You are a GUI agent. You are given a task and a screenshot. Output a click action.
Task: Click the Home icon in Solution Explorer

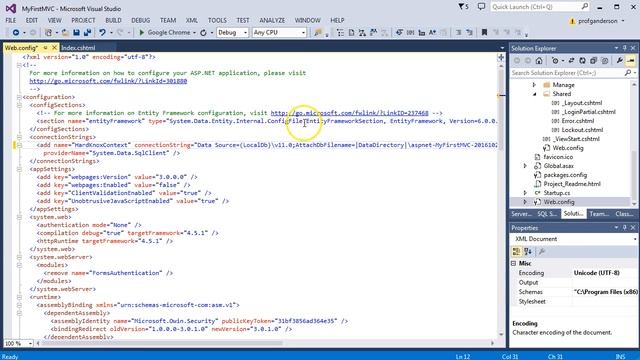pos(539,60)
